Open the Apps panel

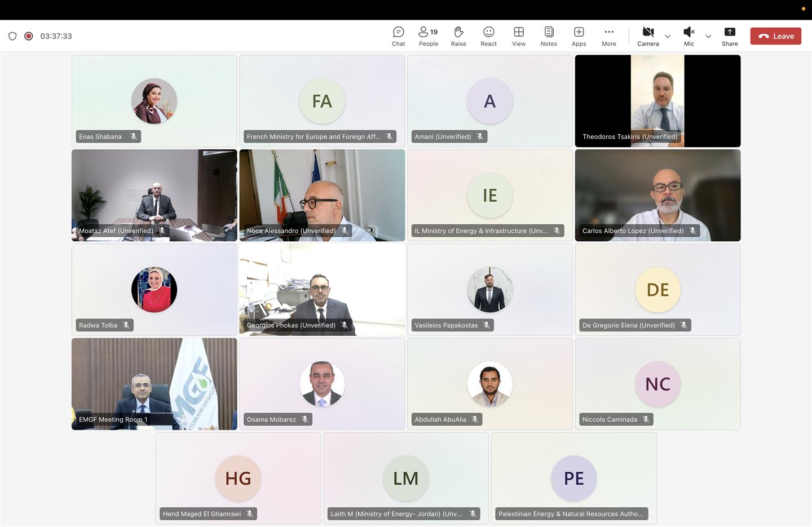[x=579, y=36]
